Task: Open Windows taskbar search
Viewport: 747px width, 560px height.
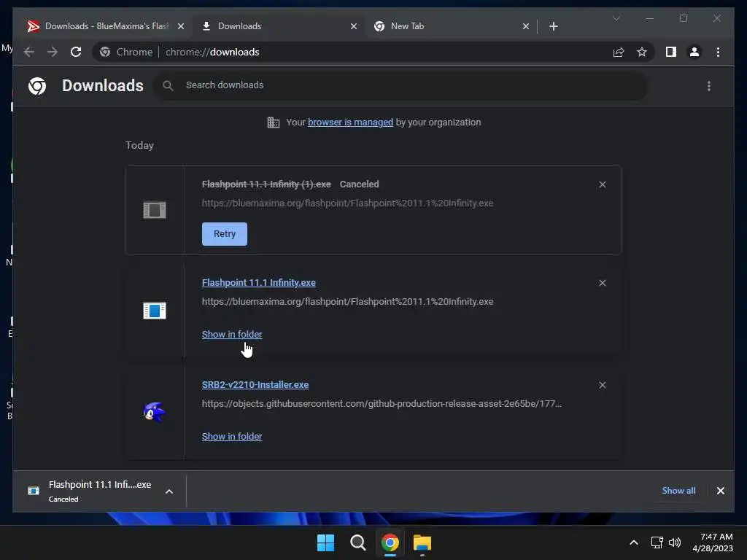Action: tap(357, 542)
